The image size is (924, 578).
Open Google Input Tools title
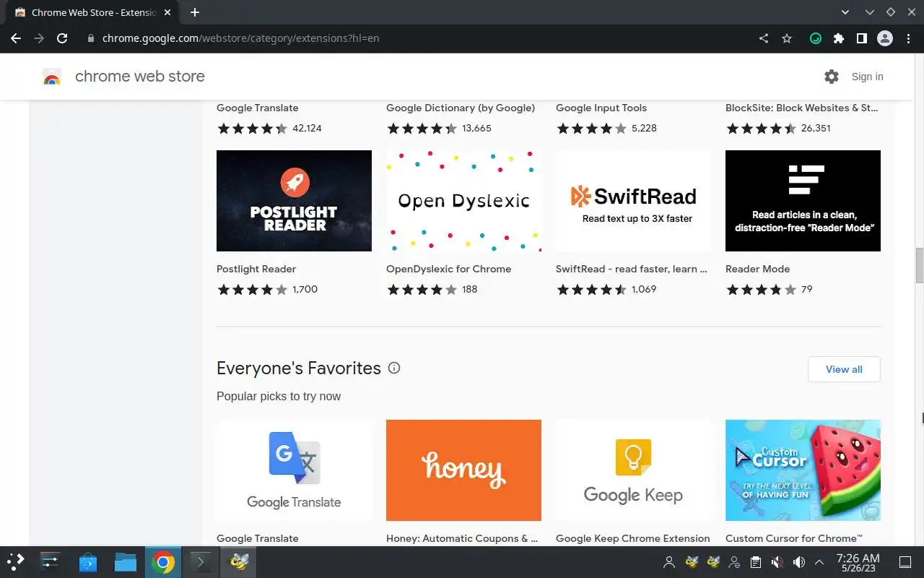pyautogui.click(x=601, y=108)
